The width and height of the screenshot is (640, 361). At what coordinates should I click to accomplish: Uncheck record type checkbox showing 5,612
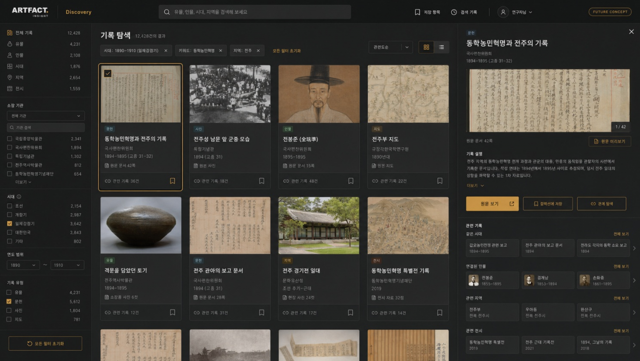tap(9, 301)
